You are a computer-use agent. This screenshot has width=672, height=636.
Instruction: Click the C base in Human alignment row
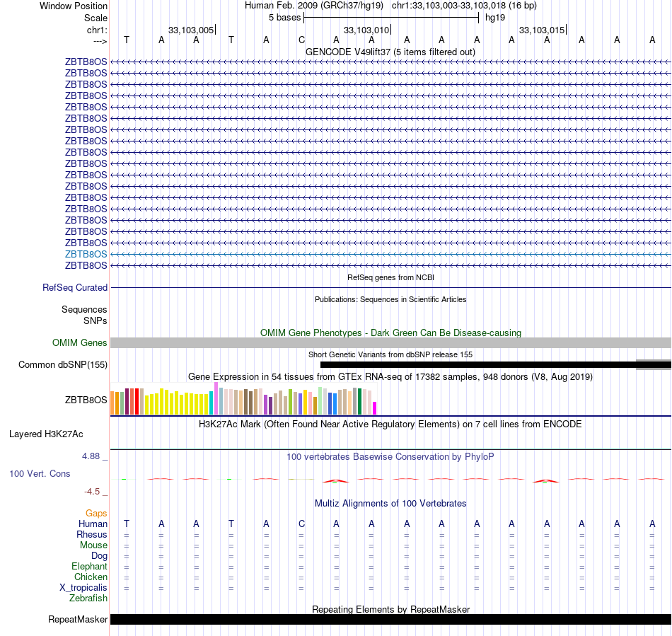click(x=301, y=524)
